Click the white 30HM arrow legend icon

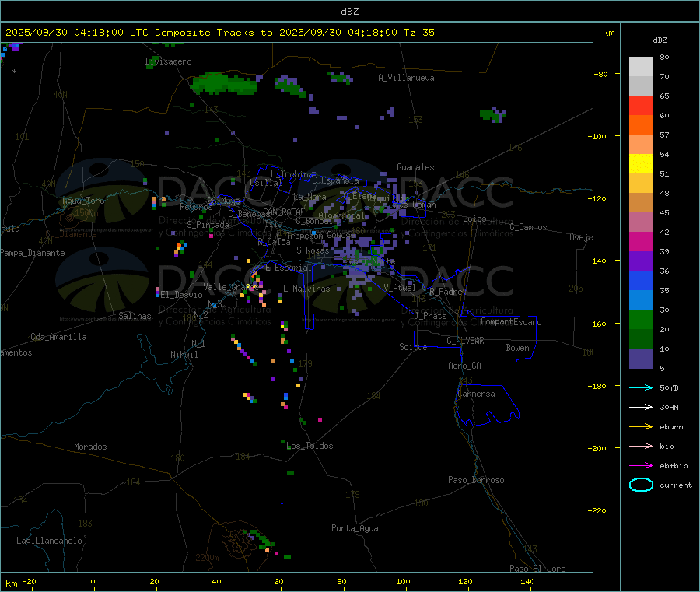pyautogui.click(x=641, y=407)
